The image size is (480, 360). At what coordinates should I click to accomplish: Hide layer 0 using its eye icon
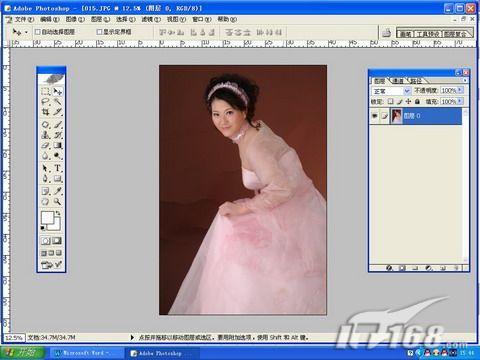pos(375,116)
